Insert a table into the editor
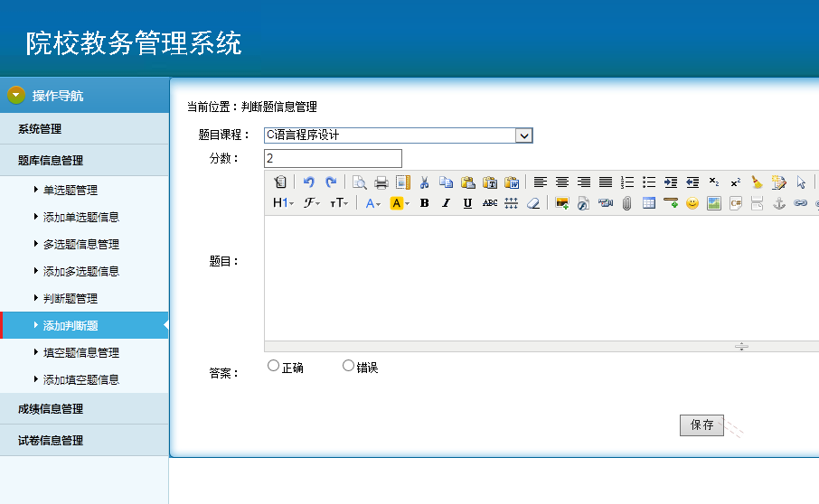Image resolution: width=819 pixels, height=504 pixels. pos(649,203)
